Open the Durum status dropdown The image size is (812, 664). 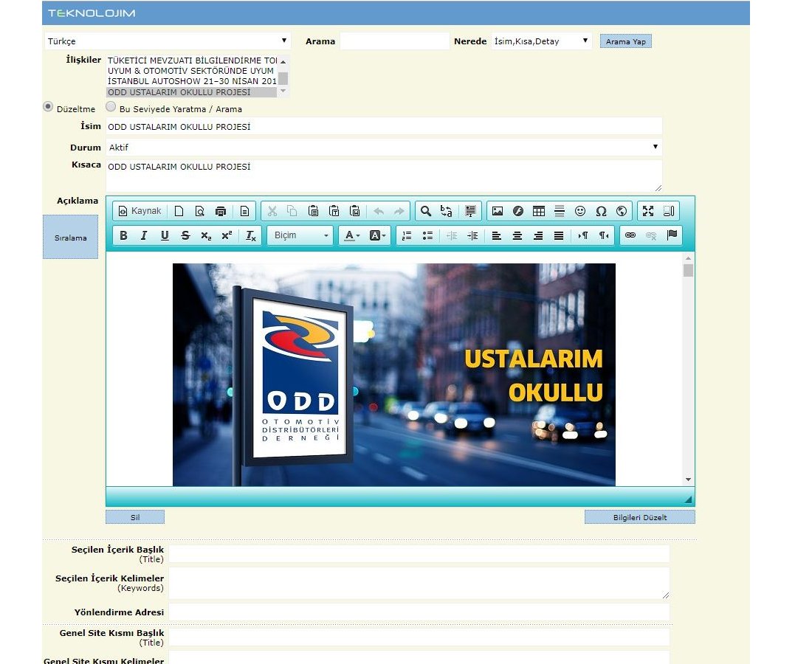[384, 147]
